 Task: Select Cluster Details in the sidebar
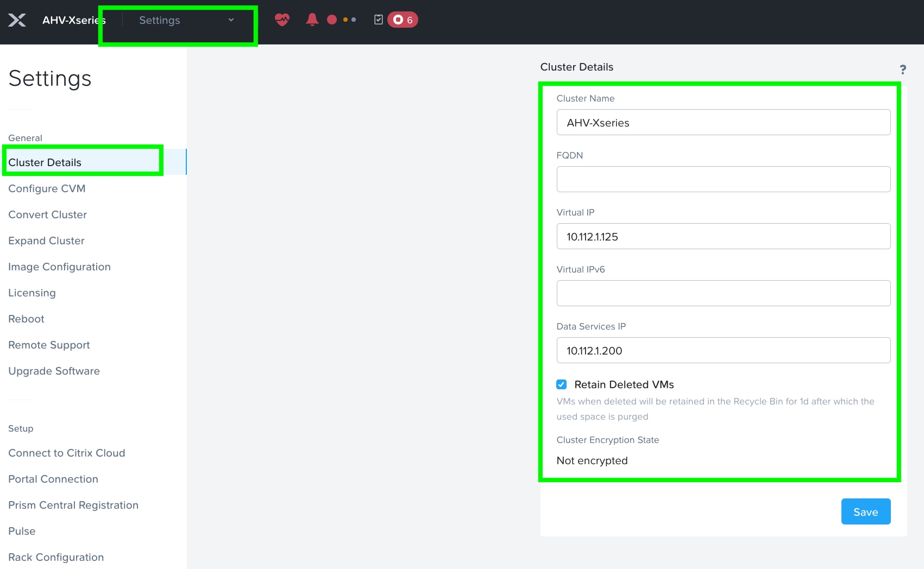43,162
